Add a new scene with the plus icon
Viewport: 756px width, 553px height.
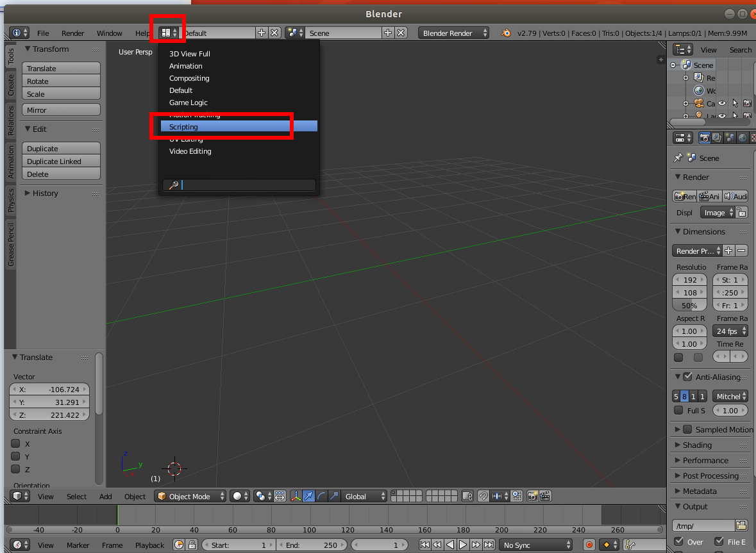click(x=388, y=33)
